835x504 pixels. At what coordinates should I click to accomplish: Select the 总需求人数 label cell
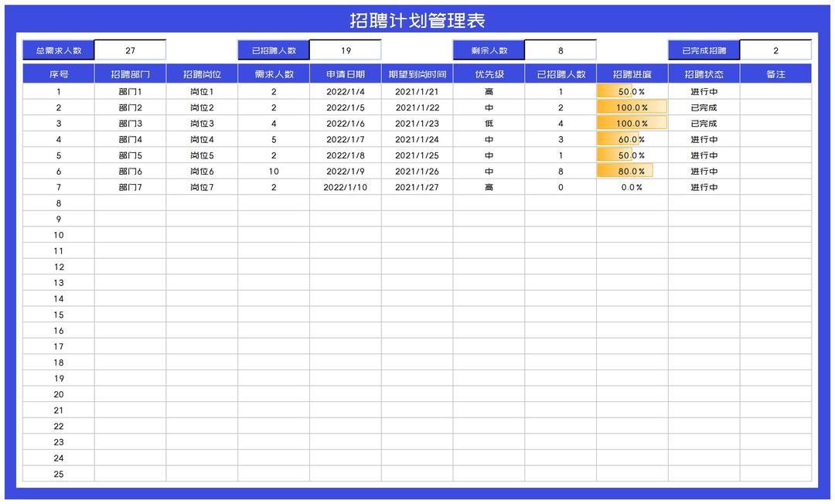[x=59, y=50]
